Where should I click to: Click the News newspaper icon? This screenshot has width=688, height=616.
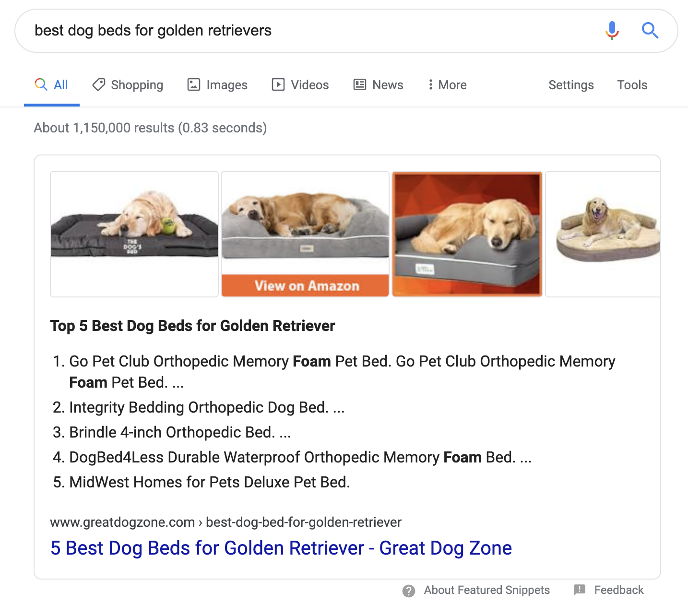click(x=360, y=85)
